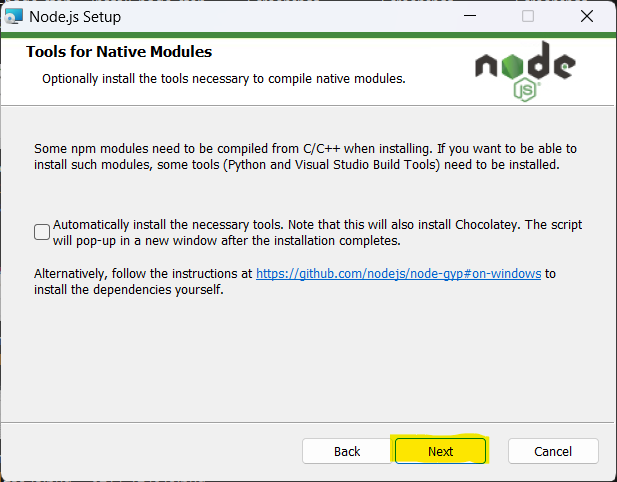This screenshot has height=482, width=617.
Task: Open the installer icon system menu
Action: (x=14, y=17)
